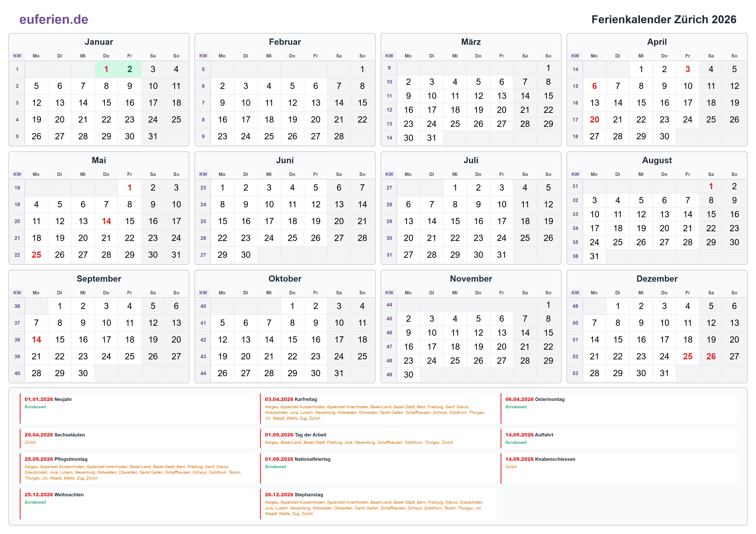Click June 30 date cell

246,255
